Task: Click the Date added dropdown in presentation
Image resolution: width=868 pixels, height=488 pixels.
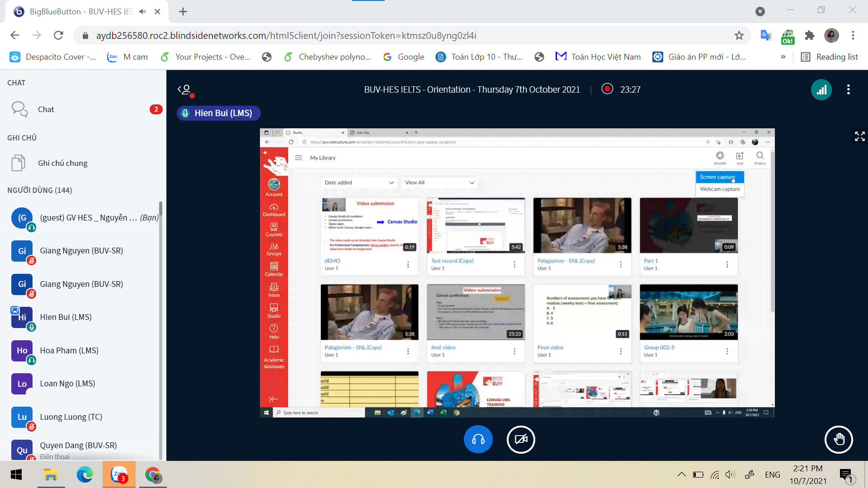Action: coord(359,183)
